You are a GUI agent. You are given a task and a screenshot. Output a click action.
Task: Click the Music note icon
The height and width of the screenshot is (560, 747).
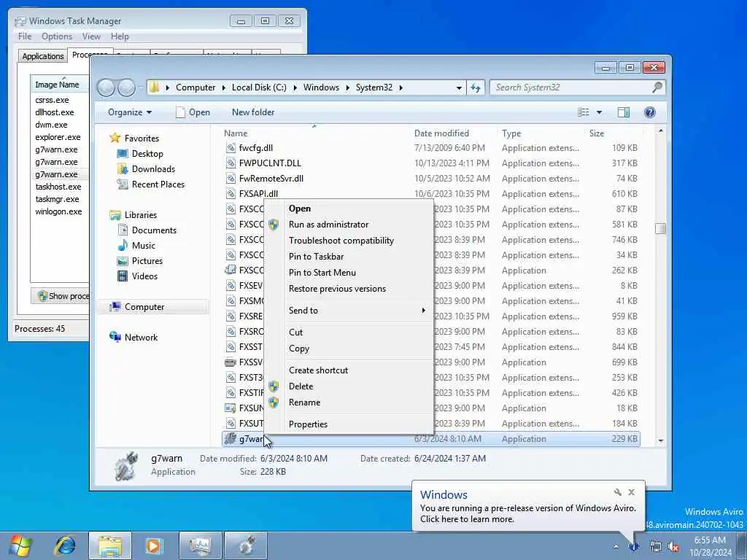coord(123,245)
